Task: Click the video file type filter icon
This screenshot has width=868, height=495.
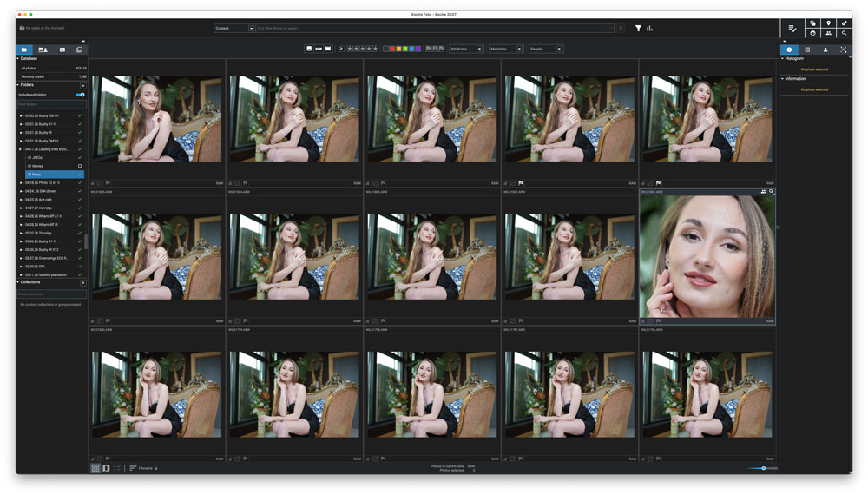Action: [328, 49]
